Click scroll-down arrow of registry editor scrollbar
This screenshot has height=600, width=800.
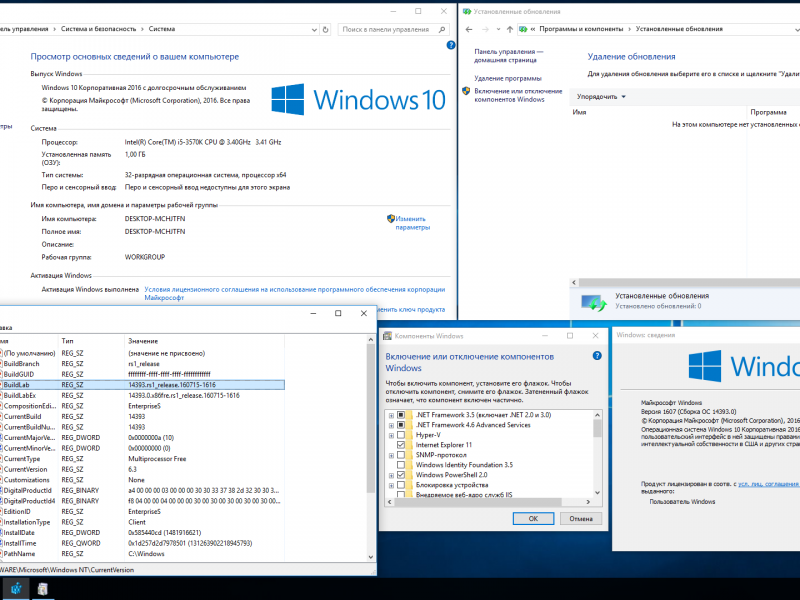(371, 557)
